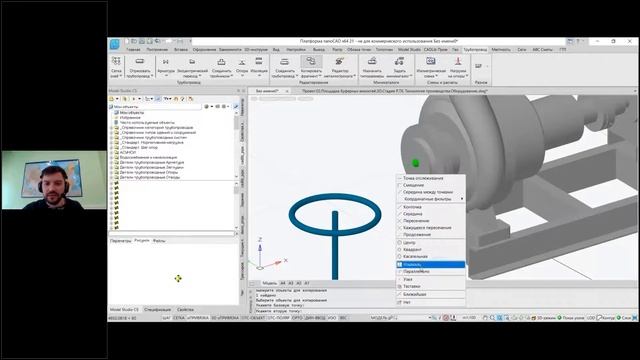Choose Параллельно in the snap context menu
This screenshot has width=640, height=360.
(431, 271)
